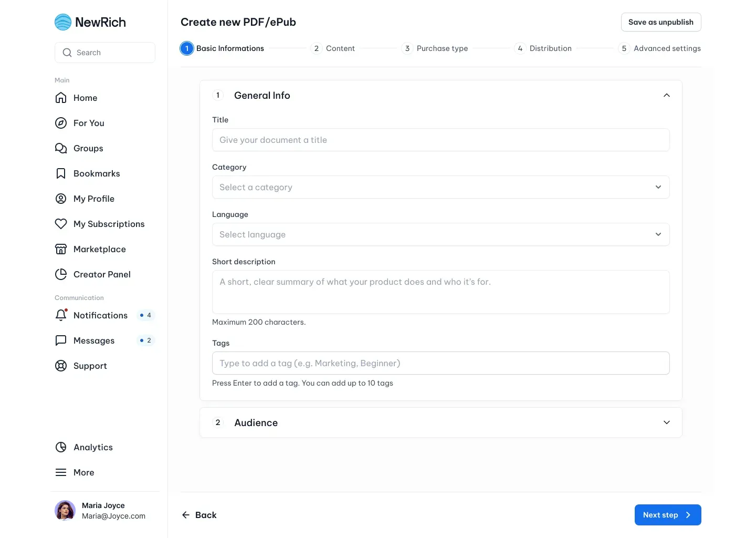Viewport: 756px width, 538px height.
Task: Click the Back left arrow icon
Action: (186, 515)
